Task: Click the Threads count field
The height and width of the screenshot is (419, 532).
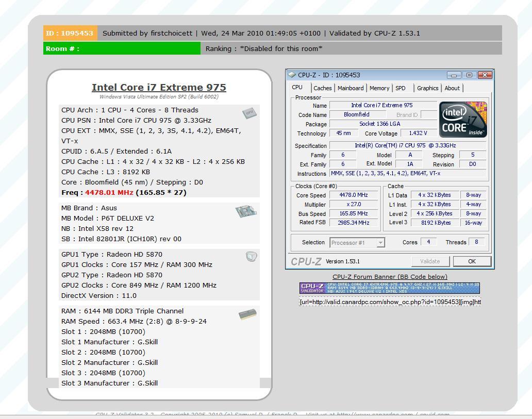Action: click(x=477, y=242)
